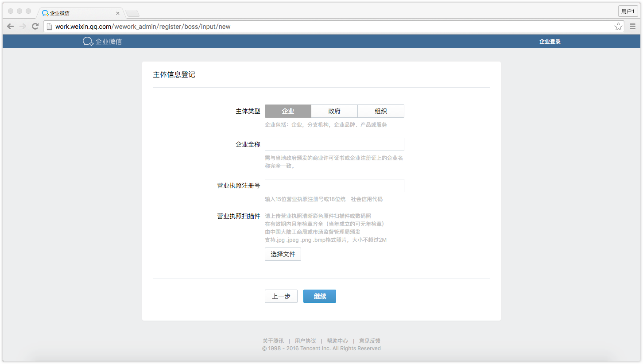Select the 政府 subject type
This screenshot has width=643, height=364.
[334, 111]
